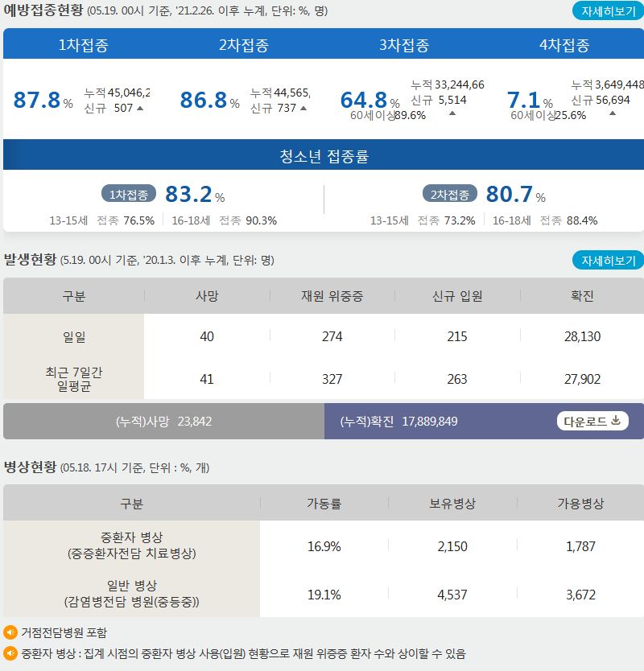This screenshot has width=644, height=671.
Task: Click 7-day average admissions value '263'
Action: pyautogui.click(x=457, y=379)
